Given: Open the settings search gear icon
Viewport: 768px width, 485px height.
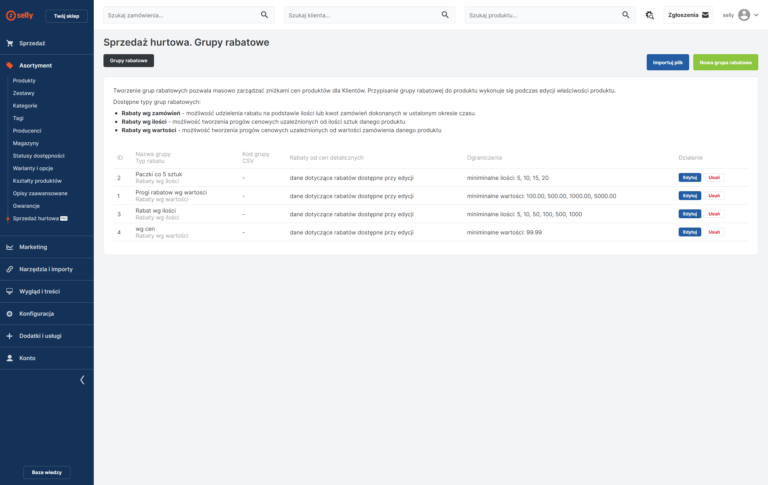Looking at the screenshot, I should 650,15.
